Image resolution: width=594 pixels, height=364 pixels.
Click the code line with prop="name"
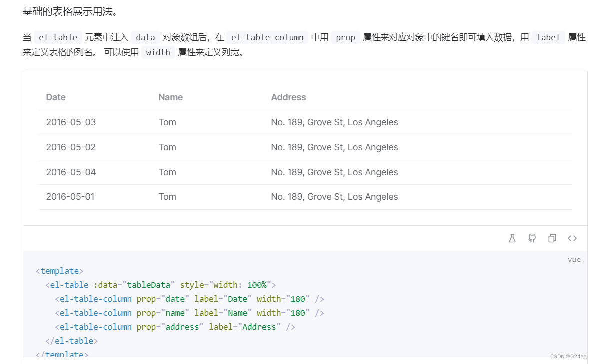(190, 313)
